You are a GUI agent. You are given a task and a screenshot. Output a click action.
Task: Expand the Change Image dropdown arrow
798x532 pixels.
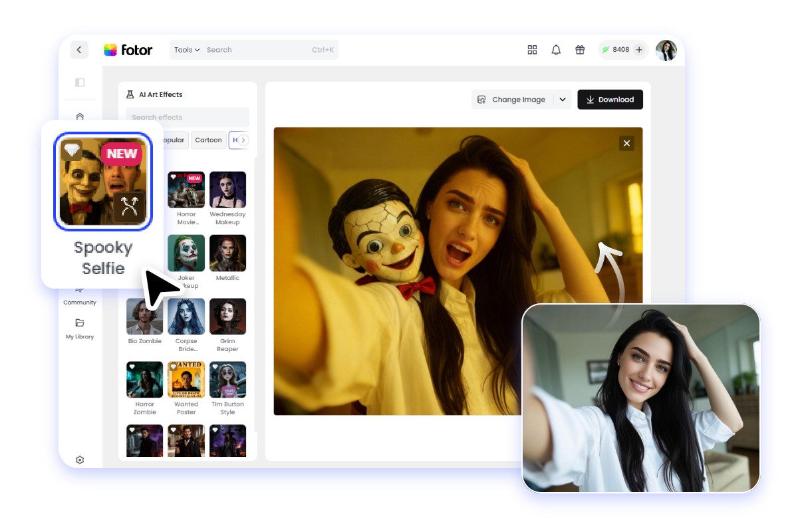563,99
